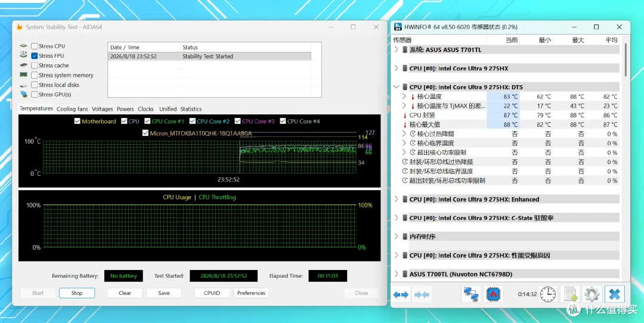
Task: Click HWiNFO expand columns arrows icon
Action: click(x=401, y=294)
